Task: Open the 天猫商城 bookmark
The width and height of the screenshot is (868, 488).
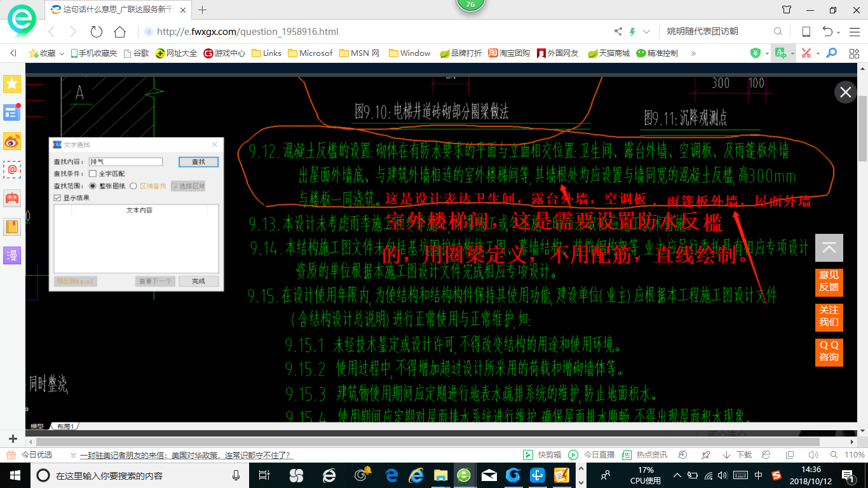Action: coord(609,53)
